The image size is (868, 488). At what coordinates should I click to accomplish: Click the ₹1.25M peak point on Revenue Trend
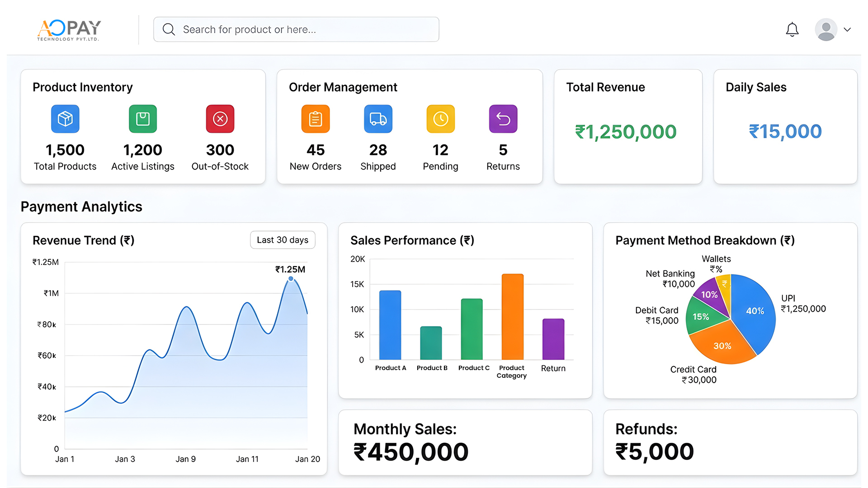point(291,279)
